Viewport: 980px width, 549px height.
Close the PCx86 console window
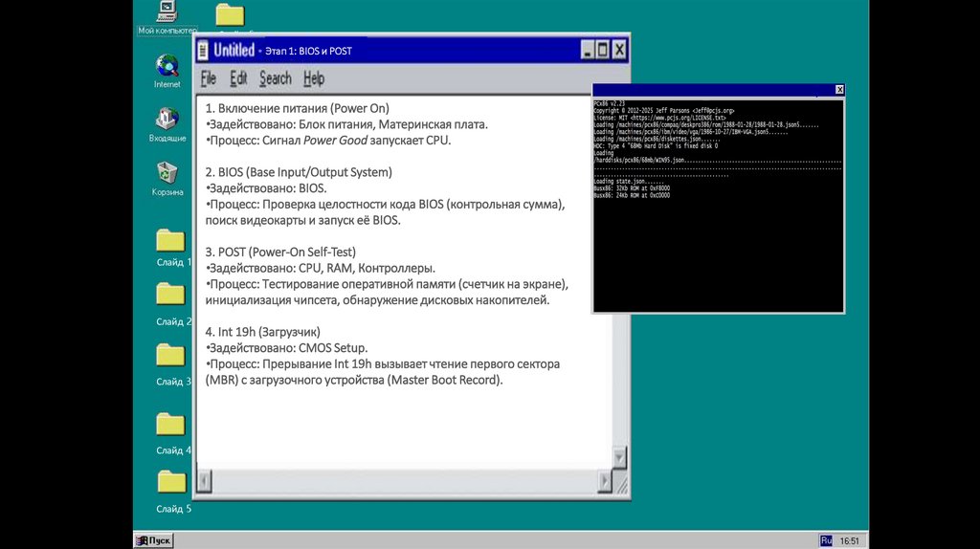tap(839, 90)
